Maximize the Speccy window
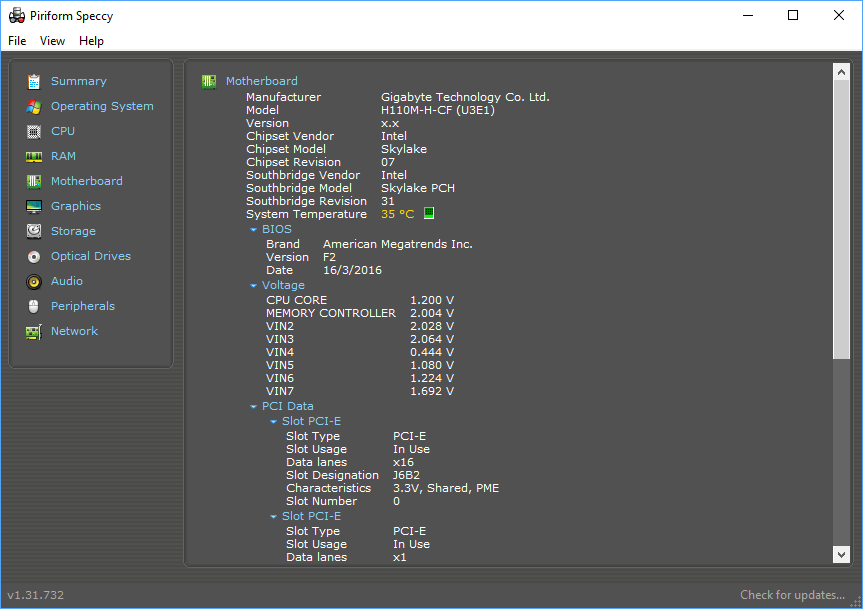863x609 pixels. coord(793,15)
